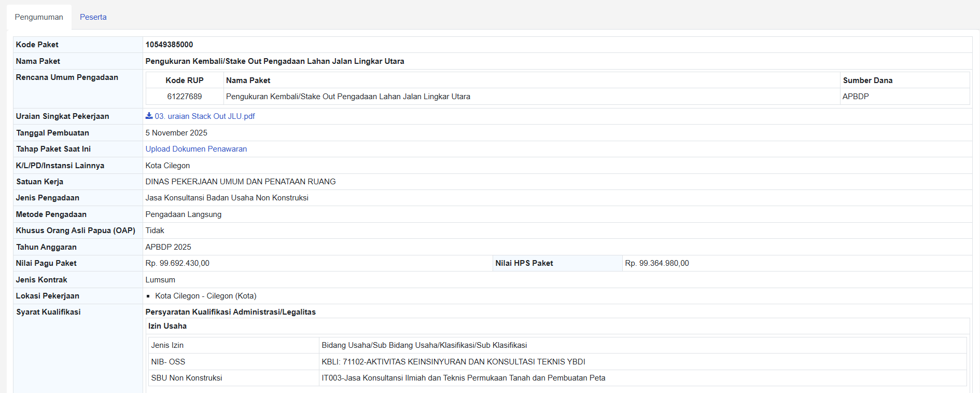The image size is (980, 393).
Task: Switch to the Pengumuman tab
Action: 39,17
